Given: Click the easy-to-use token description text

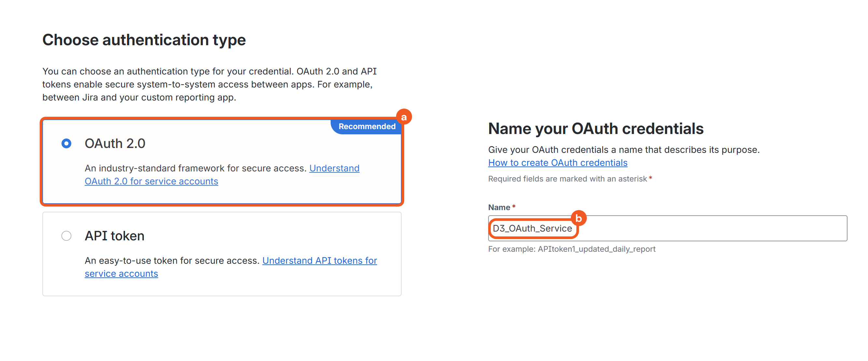Looking at the screenshot, I should tap(172, 261).
